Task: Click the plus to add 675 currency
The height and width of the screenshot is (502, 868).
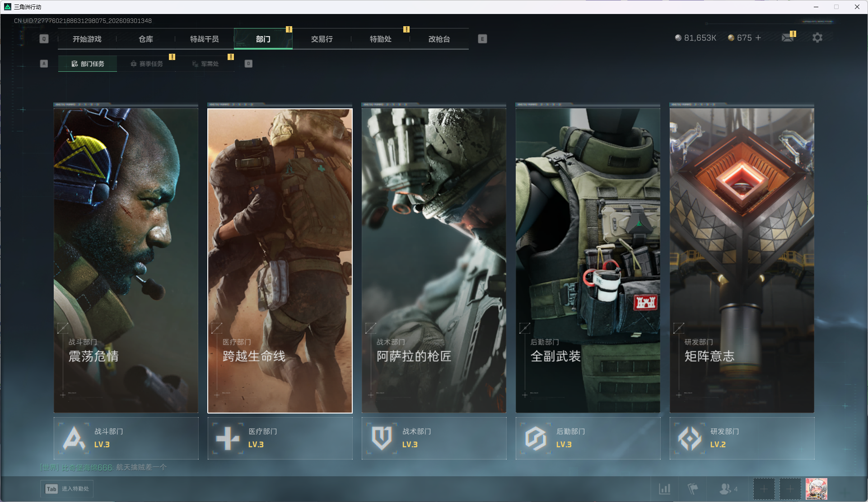Action: click(x=758, y=38)
